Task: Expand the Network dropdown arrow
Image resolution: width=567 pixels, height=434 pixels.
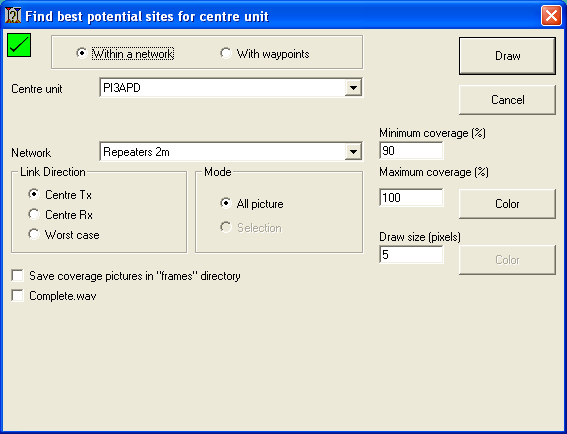Action: tap(353, 152)
